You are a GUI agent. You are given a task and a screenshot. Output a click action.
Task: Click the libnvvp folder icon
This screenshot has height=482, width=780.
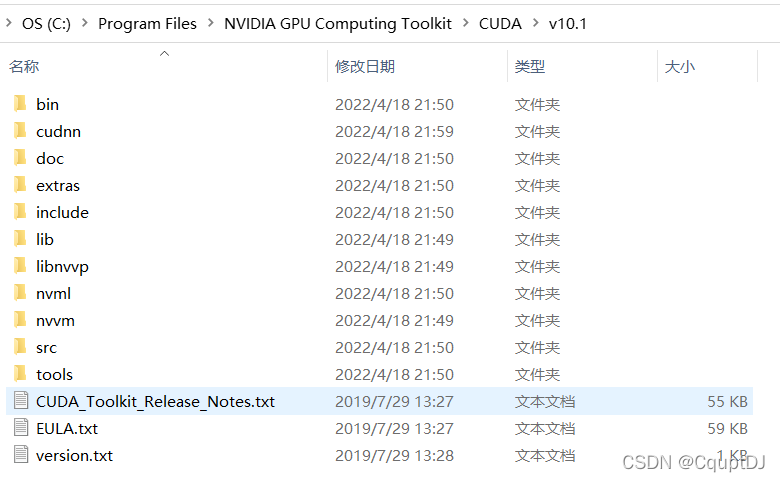(20, 266)
